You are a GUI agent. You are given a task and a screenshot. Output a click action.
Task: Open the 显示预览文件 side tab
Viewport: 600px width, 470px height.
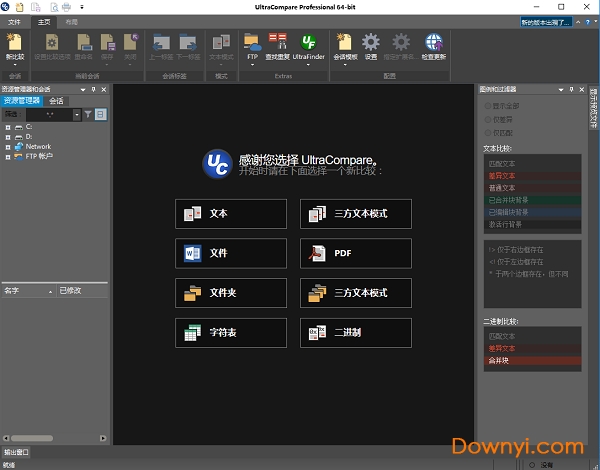click(593, 108)
